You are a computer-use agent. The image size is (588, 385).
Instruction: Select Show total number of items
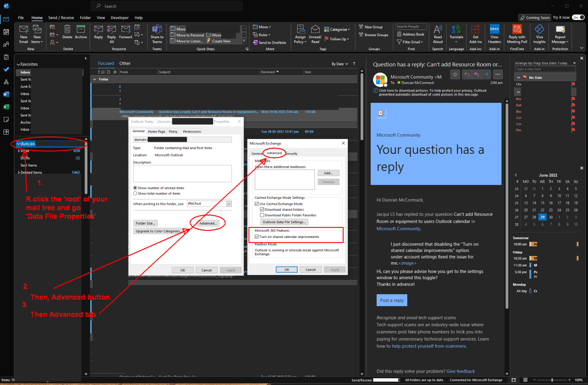[x=135, y=193]
